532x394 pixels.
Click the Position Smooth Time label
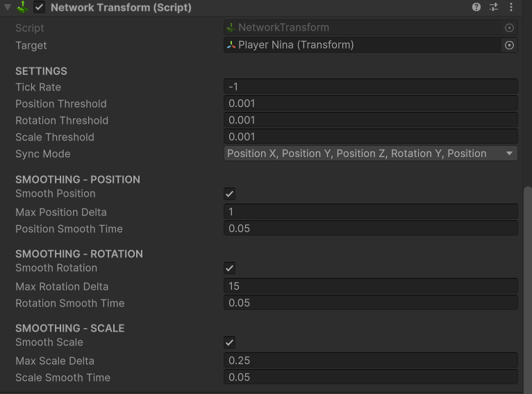69,229
